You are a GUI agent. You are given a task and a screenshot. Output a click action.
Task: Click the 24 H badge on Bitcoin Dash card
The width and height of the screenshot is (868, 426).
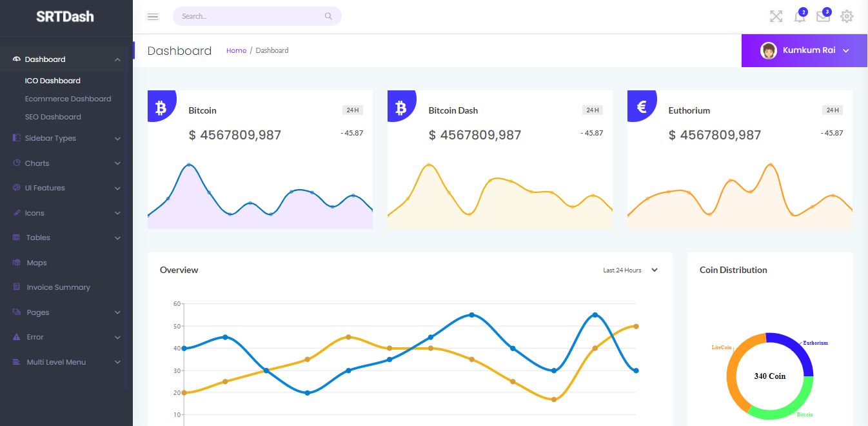pos(593,110)
